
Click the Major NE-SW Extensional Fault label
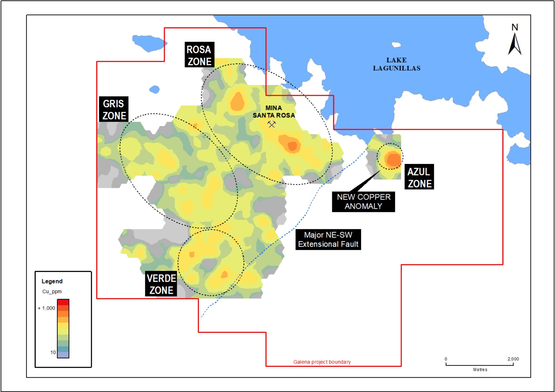[x=328, y=239]
